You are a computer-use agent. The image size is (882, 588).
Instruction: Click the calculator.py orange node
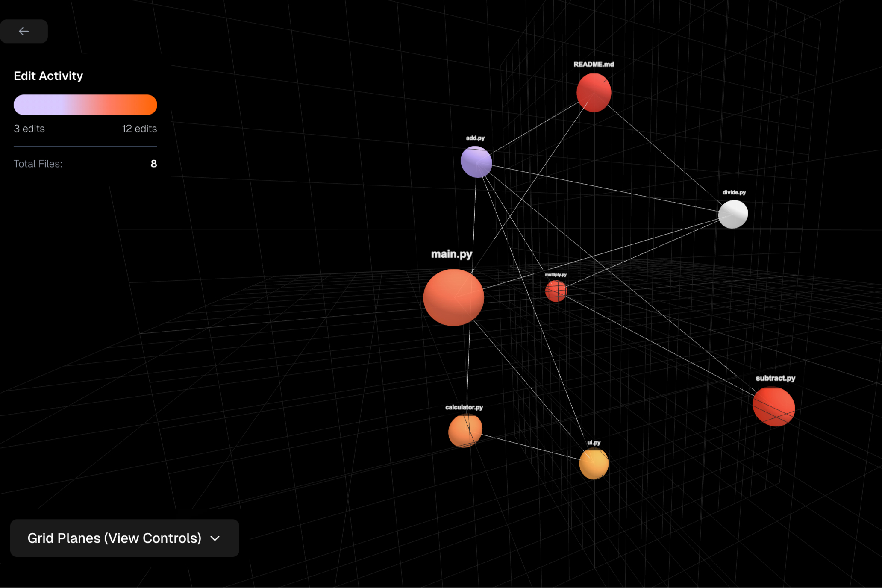(465, 431)
